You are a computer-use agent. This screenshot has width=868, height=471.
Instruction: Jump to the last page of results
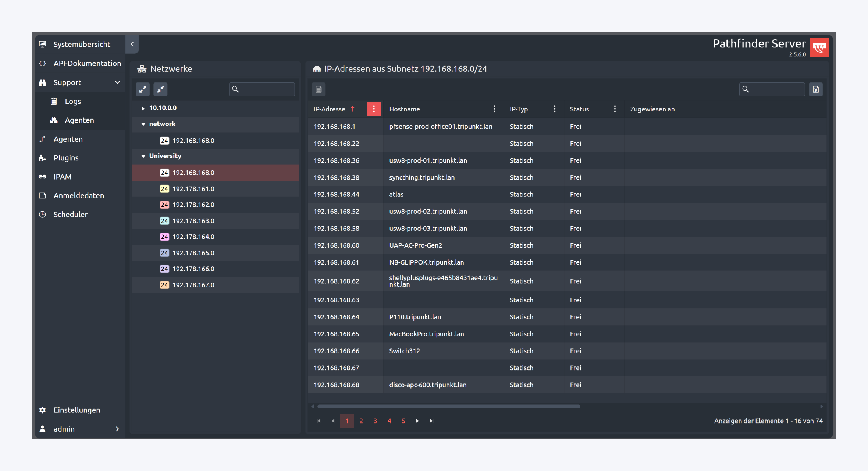(x=431, y=421)
